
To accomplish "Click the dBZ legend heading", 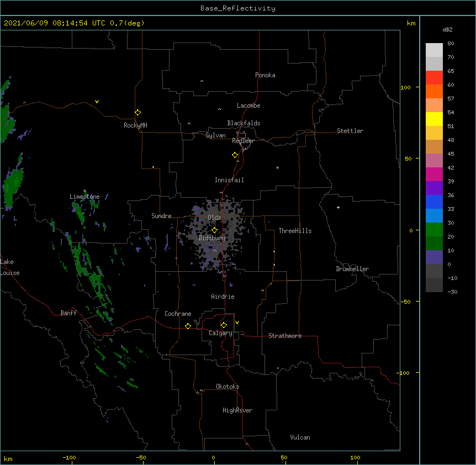I will [447, 29].
